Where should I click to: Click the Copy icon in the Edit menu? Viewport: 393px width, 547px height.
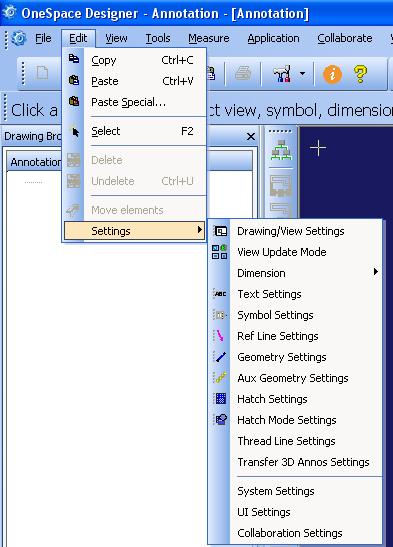[74, 59]
